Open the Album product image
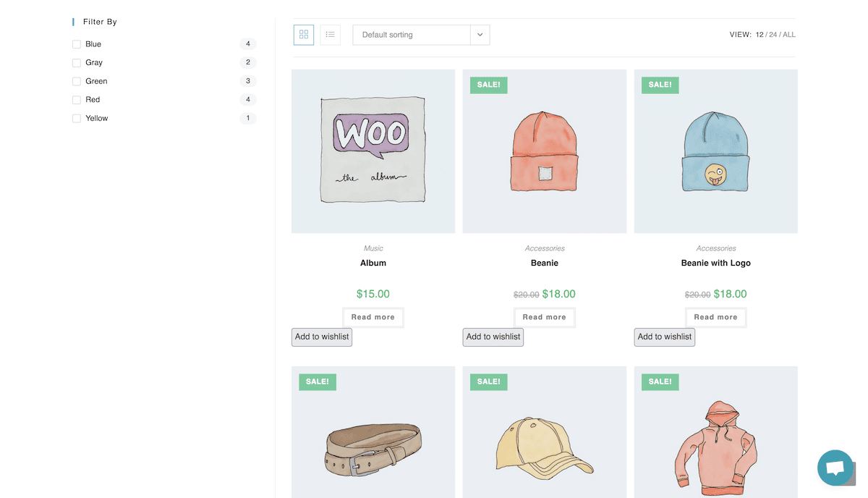Viewport: 868px width, 498px height. pyautogui.click(x=373, y=151)
